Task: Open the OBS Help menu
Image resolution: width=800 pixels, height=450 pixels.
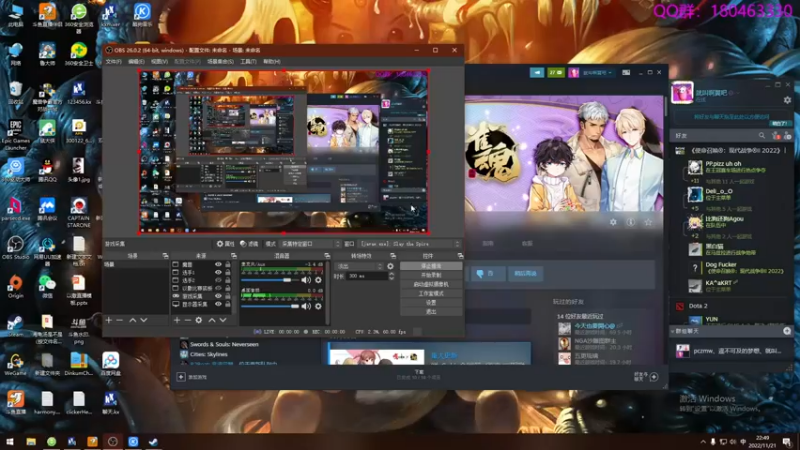Action: pyautogui.click(x=271, y=62)
